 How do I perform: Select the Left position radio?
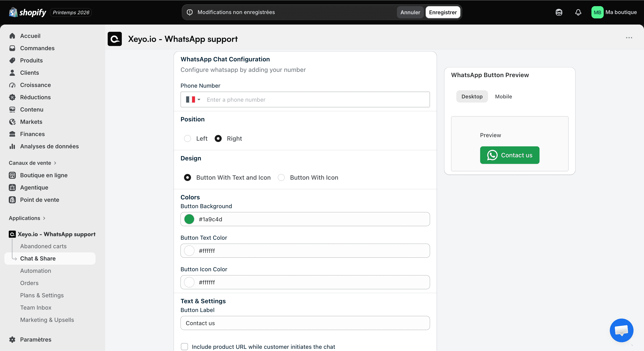[x=187, y=138]
